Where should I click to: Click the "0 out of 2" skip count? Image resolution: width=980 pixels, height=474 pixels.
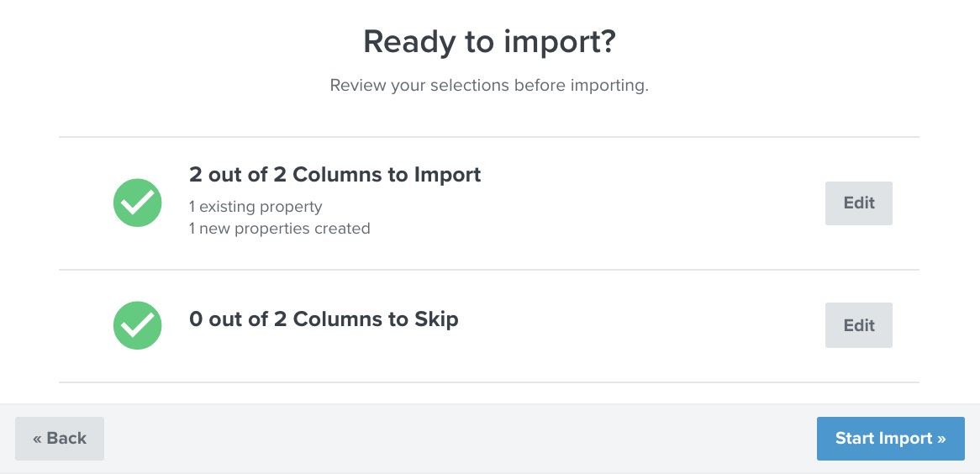click(x=229, y=319)
